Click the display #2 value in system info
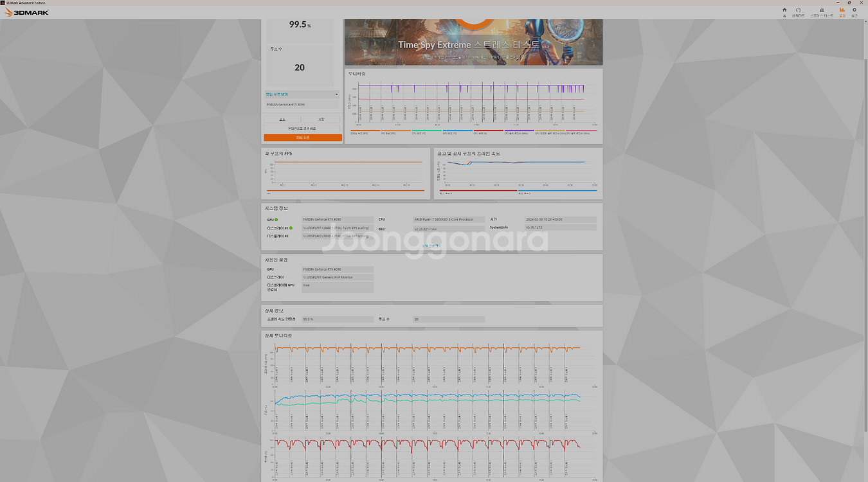This screenshot has width=868, height=482. point(338,237)
